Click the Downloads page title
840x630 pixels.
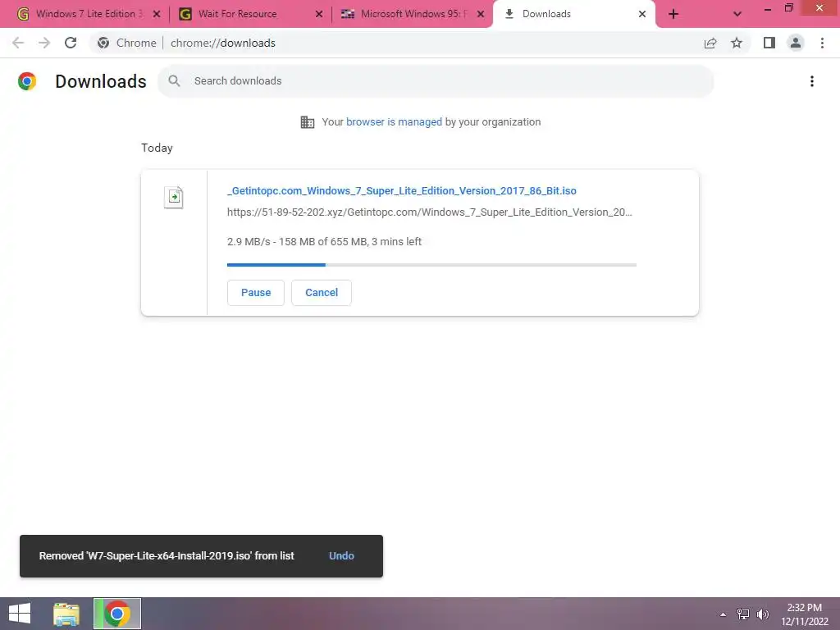tap(101, 81)
